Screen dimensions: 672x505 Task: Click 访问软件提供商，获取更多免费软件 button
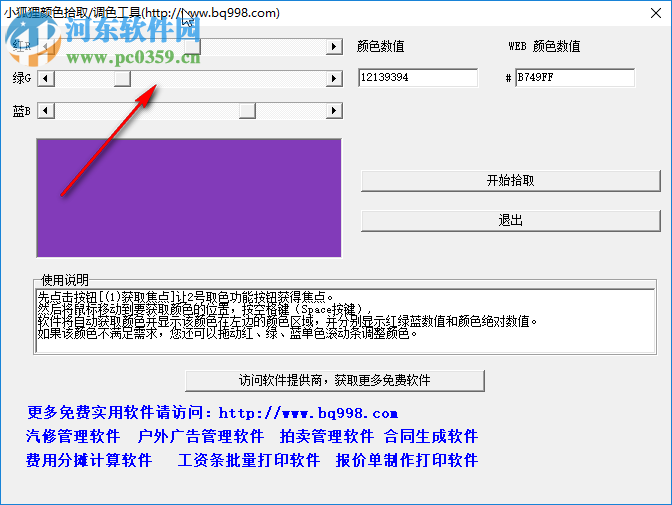[x=335, y=381]
